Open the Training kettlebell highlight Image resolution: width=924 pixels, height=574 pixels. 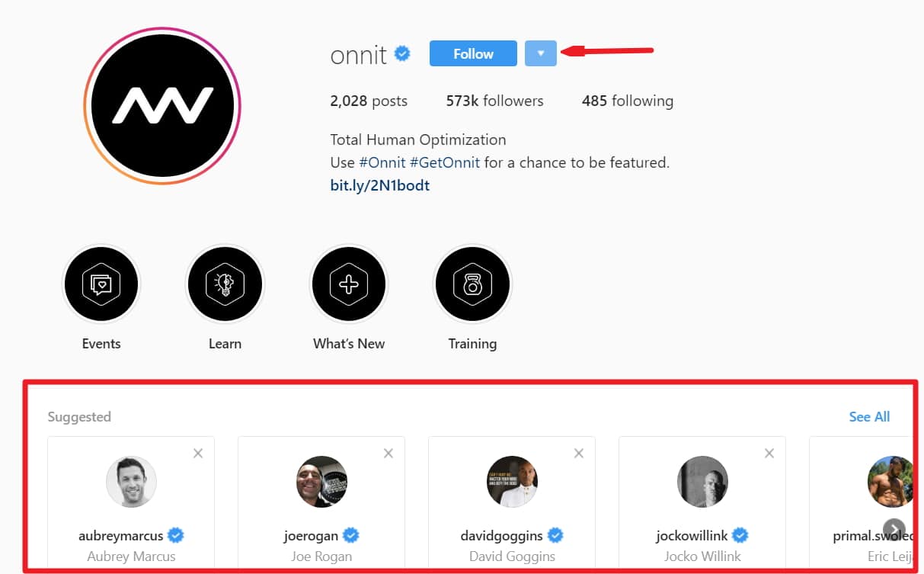point(472,284)
